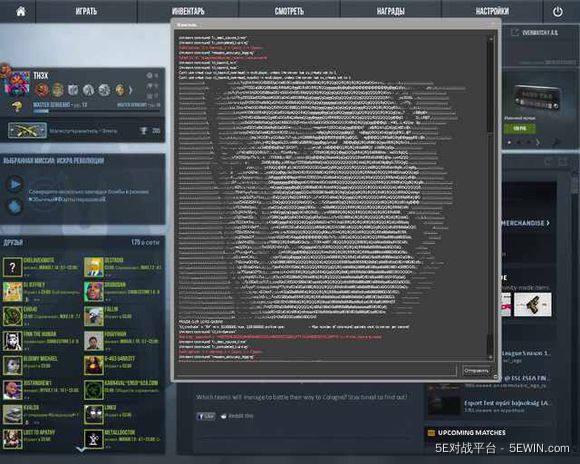Open the Esport Fest stream entry
Screen dimensions: 580x464
[489, 405]
